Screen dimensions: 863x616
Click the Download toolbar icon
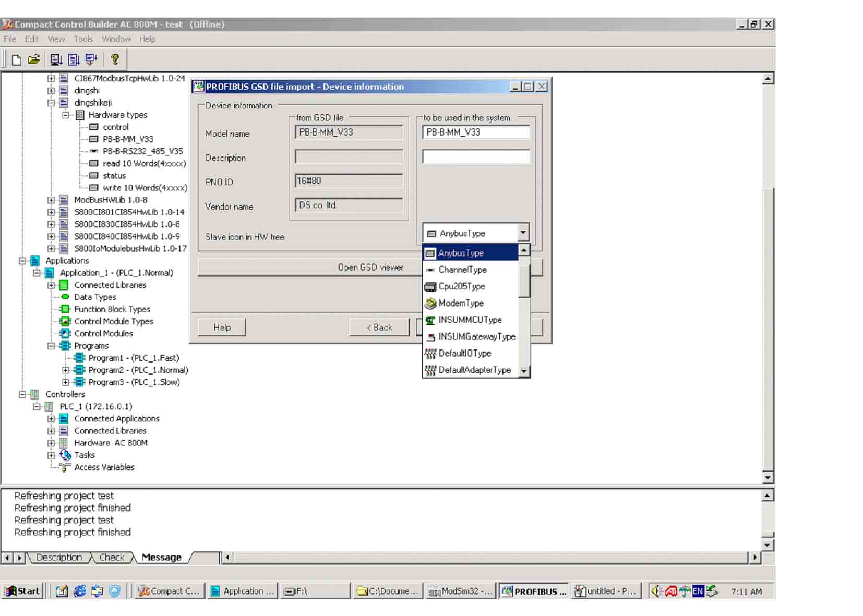[x=91, y=59]
